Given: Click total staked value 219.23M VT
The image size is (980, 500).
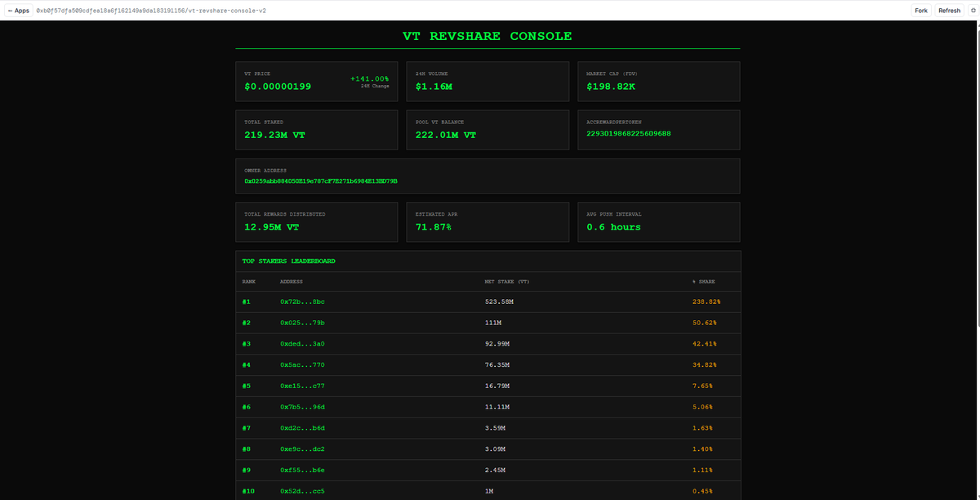Looking at the screenshot, I should (x=274, y=135).
